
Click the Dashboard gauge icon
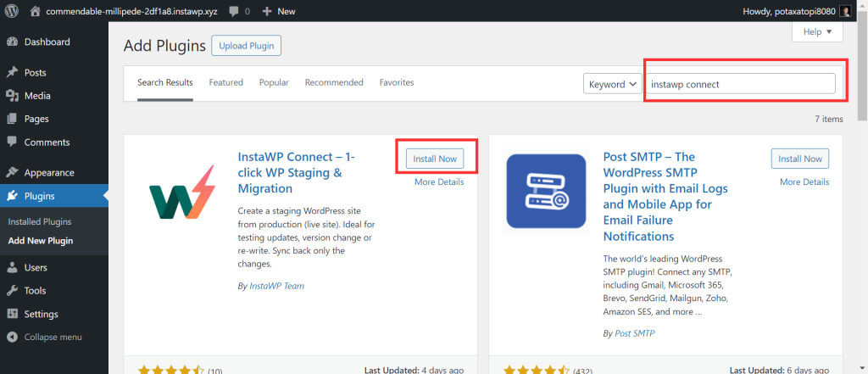(12, 42)
